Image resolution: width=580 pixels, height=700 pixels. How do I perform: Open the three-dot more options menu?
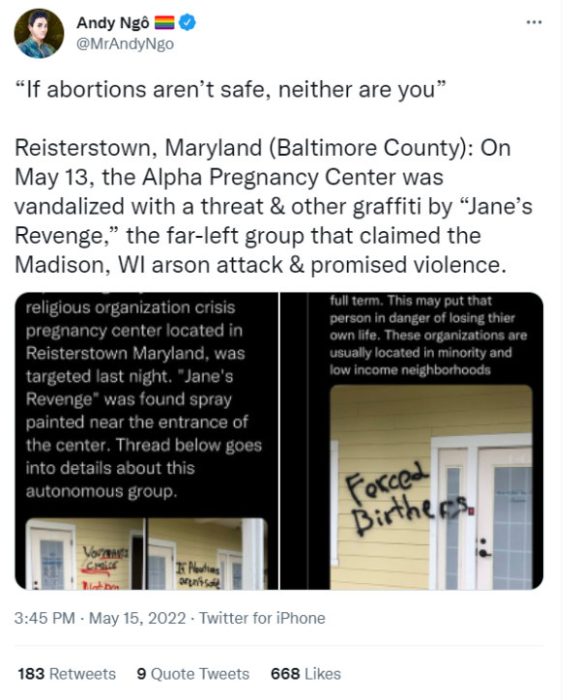click(534, 22)
